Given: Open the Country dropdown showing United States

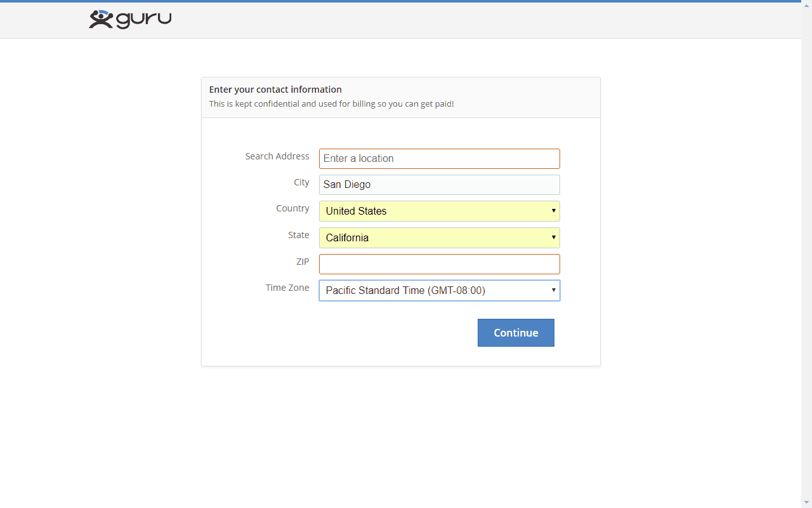Looking at the screenshot, I should pos(440,211).
